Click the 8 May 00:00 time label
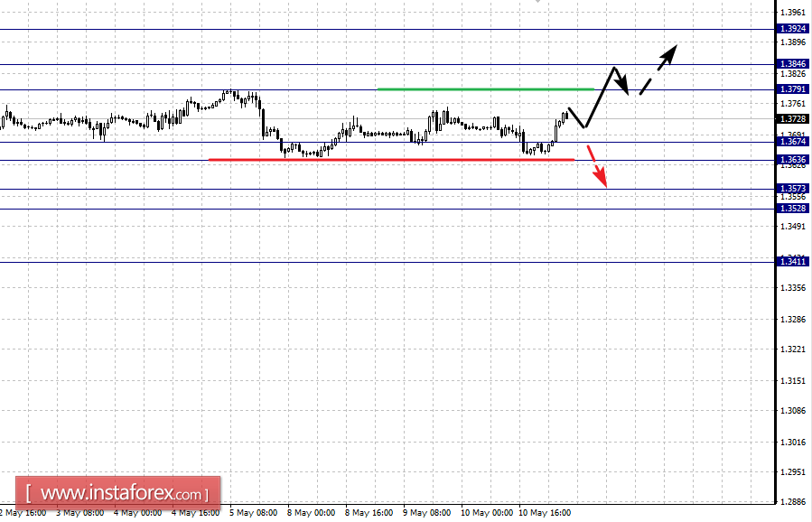 pos(312,513)
